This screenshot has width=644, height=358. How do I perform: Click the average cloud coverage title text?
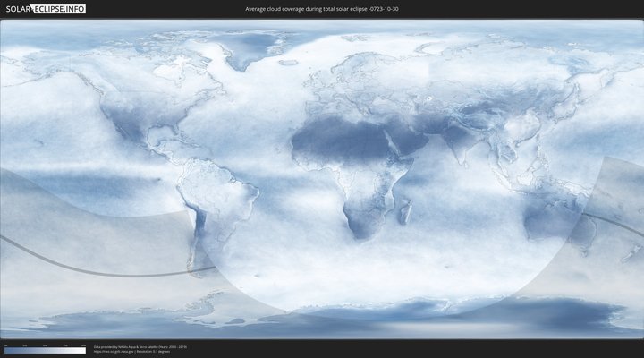point(322,9)
